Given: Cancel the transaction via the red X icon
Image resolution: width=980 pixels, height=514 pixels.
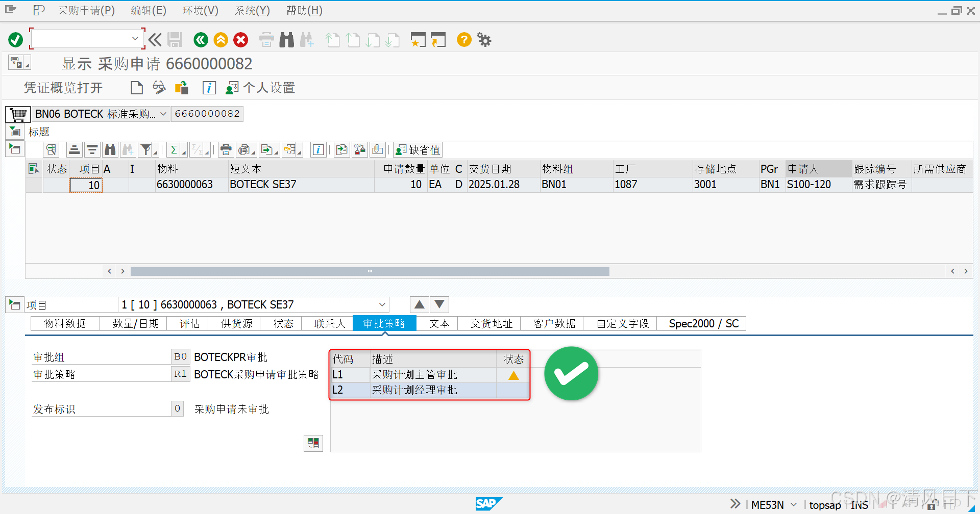Looking at the screenshot, I should tap(240, 40).
